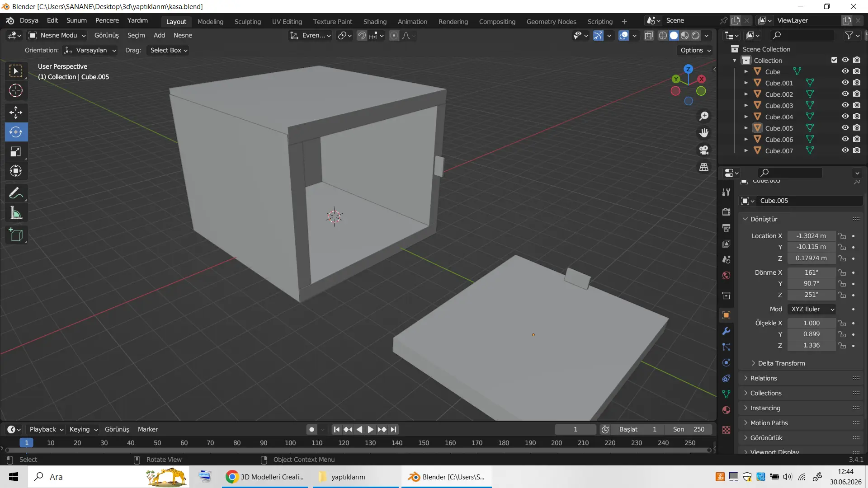Image resolution: width=868 pixels, height=488 pixels.
Task: Activate the Transform tool
Action: tap(16, 171)
